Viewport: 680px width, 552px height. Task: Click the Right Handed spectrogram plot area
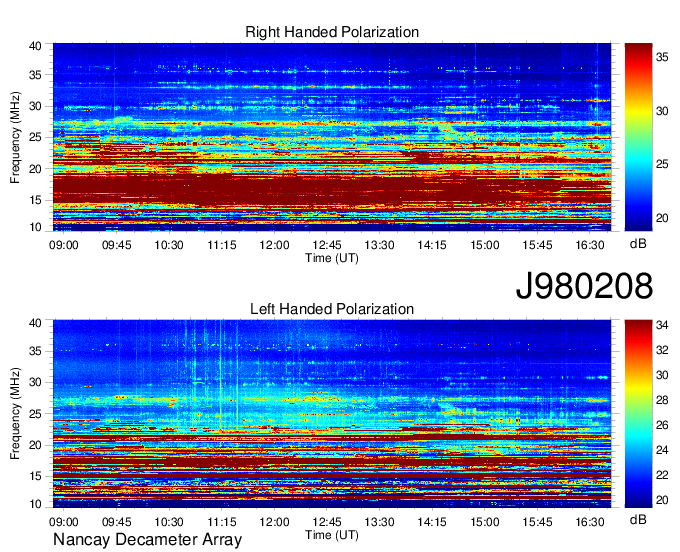332,137
